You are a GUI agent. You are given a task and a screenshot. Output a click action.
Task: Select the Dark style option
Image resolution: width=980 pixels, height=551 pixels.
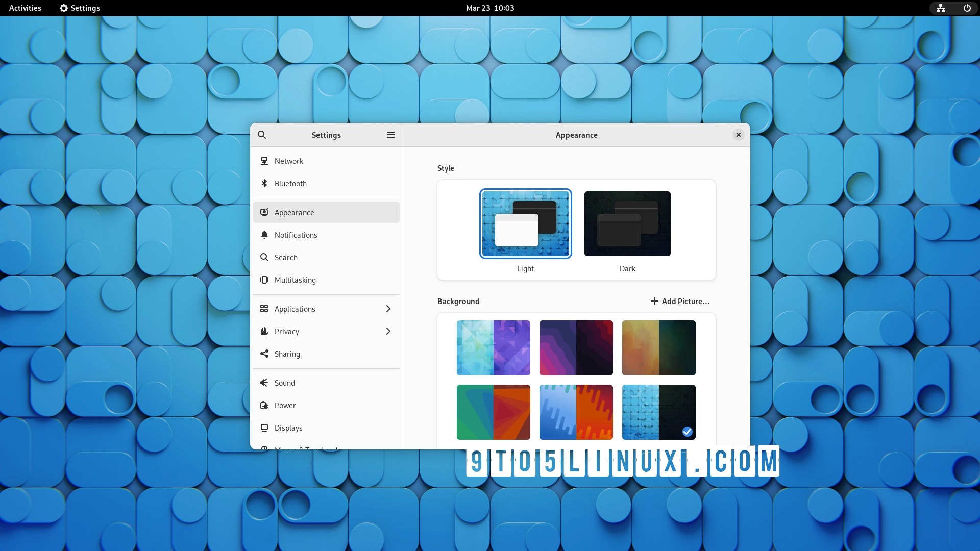(627, 224)
